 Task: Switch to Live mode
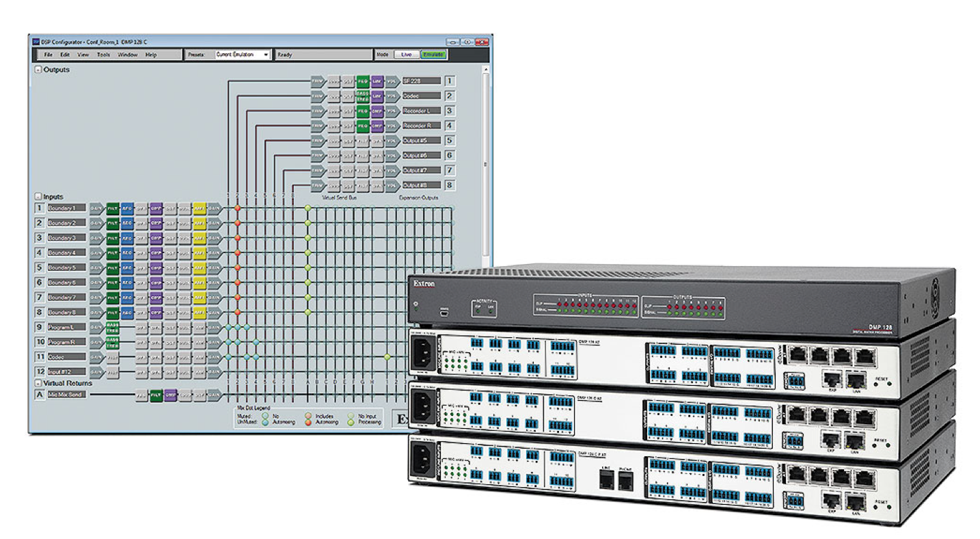pyautogui.click(x=406, y=55)
